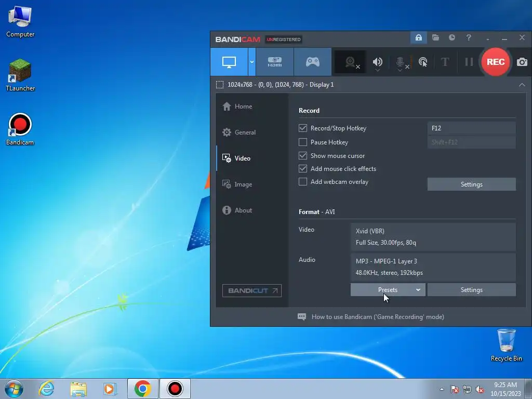The height and width of the screenshot is (399, 532).
Task: Click the speaker sound icon
Action: click(377, 62)
